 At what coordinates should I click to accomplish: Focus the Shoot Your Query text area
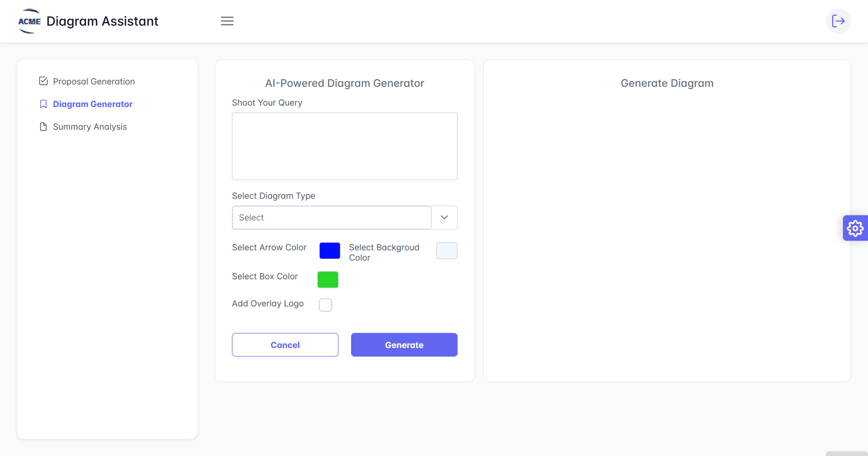(x=344, y=146)
